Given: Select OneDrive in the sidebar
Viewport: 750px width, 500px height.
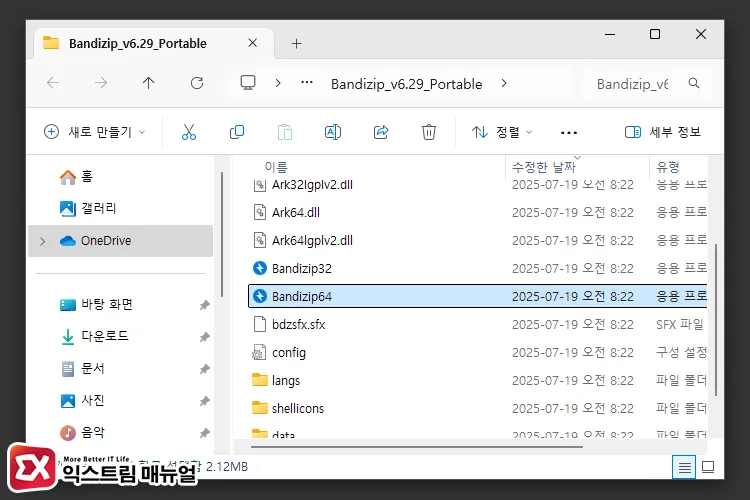Looking at the screenshot, I should (x=120, y=241).
